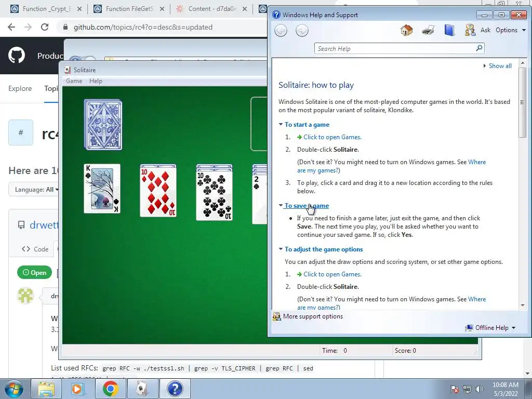Open the Solitaire Help menu
This screenshot has height=399, width=532.
[x=96, y=81]
